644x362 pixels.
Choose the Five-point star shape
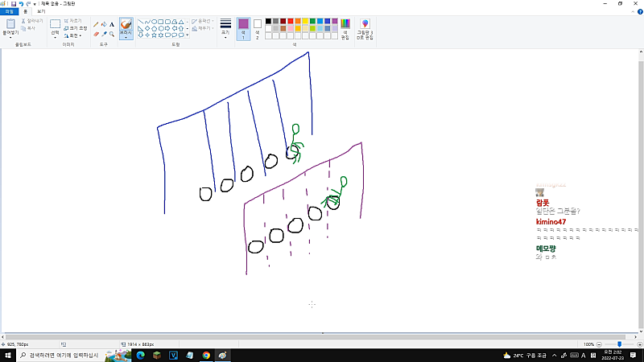[x=154, y=35]
